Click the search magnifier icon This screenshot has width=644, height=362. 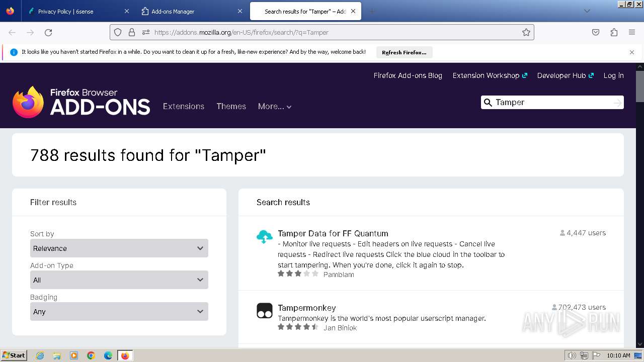point(488,103)
